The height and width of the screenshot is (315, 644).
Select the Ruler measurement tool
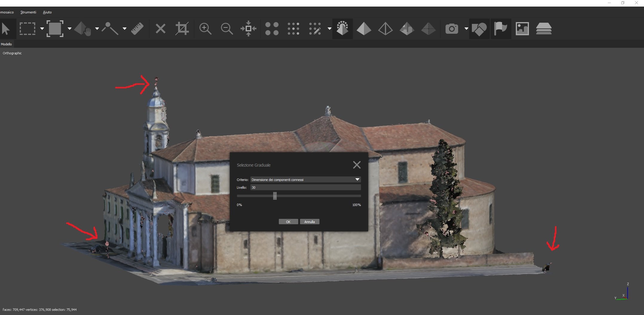(x=137, y=29)
